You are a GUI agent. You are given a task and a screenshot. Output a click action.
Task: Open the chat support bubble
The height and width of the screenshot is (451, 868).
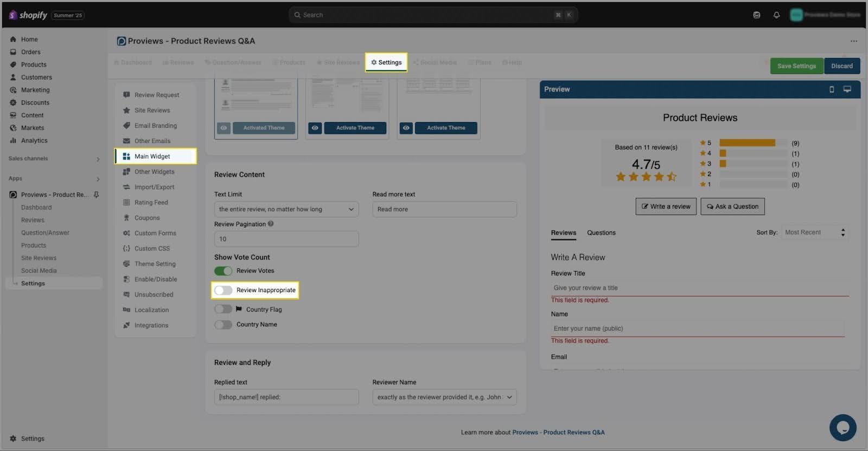point(843,428)
